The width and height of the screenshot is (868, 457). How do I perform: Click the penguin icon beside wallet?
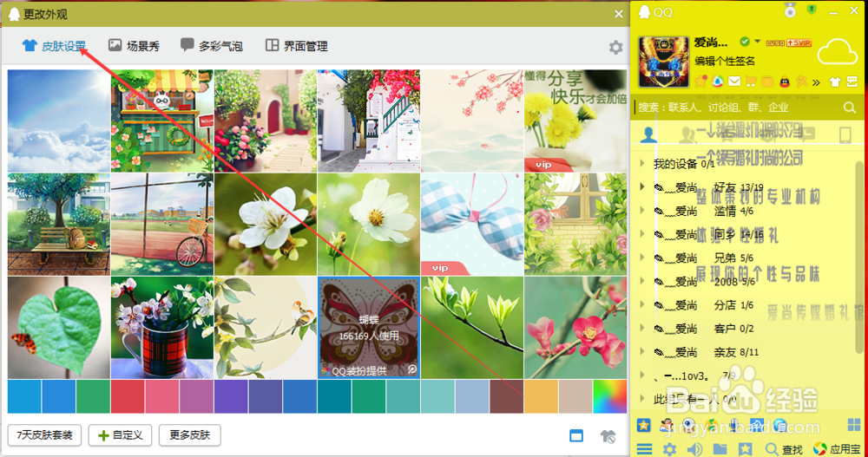785,82
